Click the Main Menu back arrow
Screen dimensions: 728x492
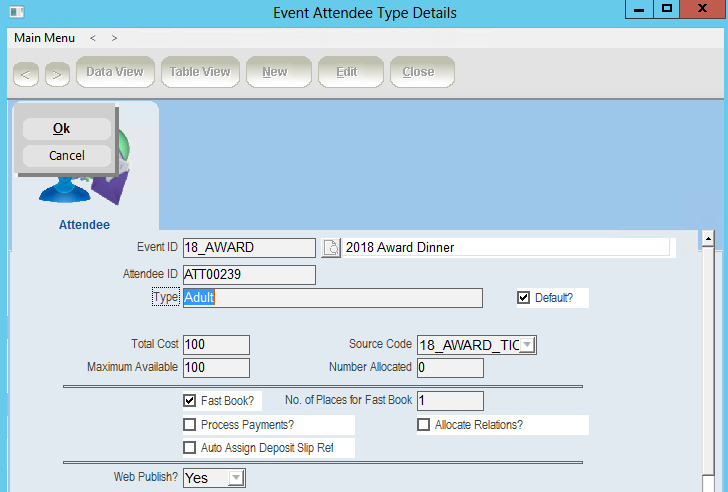click(x=93, y=38)
